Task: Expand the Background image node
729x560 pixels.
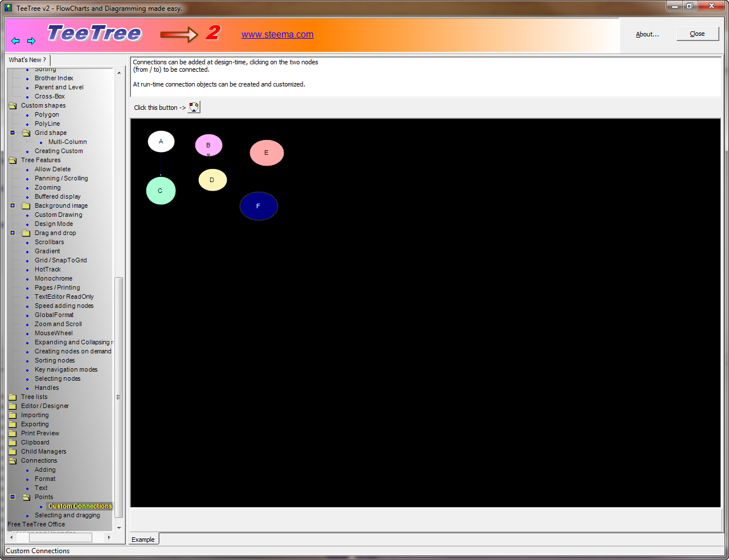Action: [x=13, y=205]
